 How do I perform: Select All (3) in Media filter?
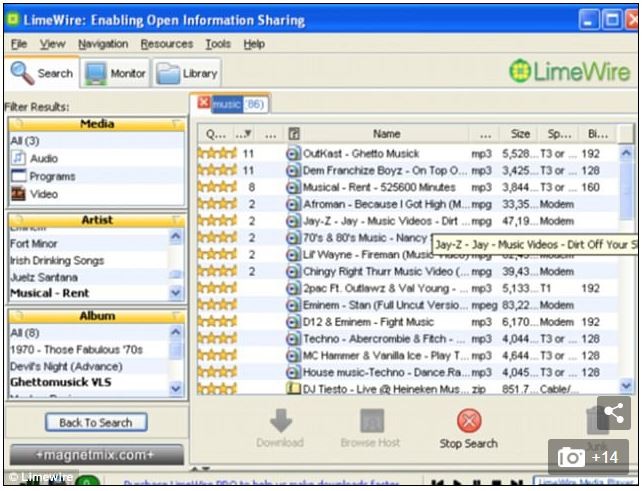click(x=25, y=141)
